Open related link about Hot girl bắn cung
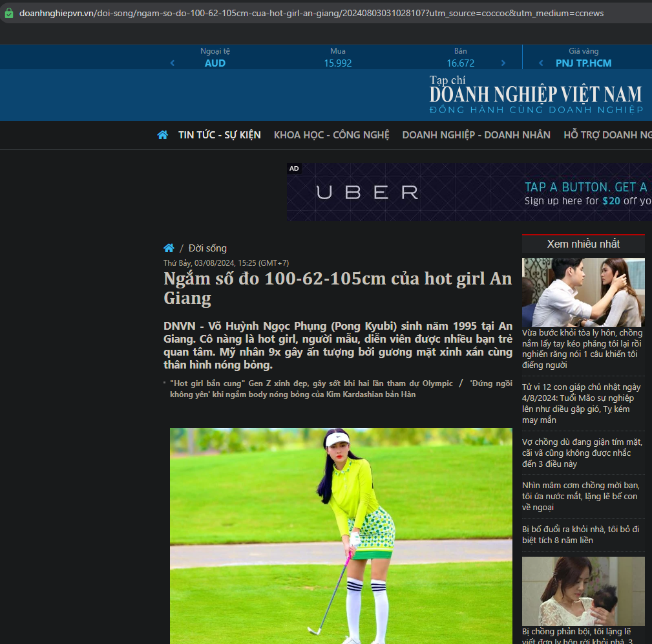652x644 pixels. (x=311, y=383)
